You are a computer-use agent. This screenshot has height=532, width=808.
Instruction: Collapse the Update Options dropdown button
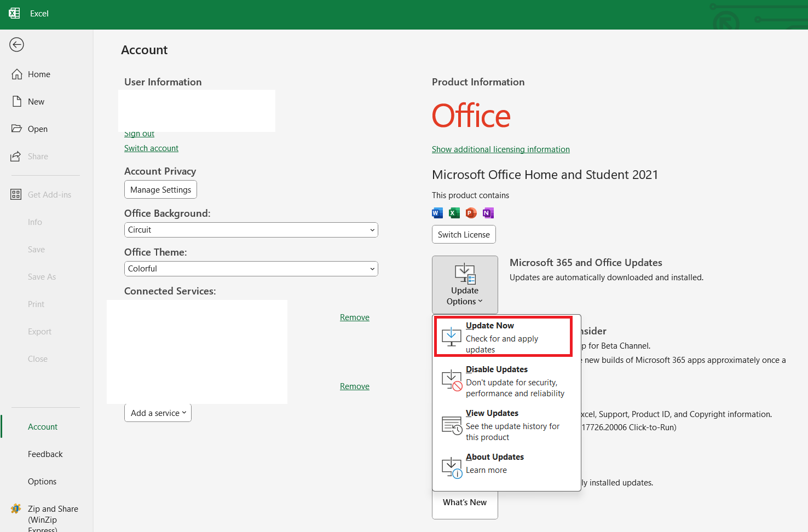(465, 285)
